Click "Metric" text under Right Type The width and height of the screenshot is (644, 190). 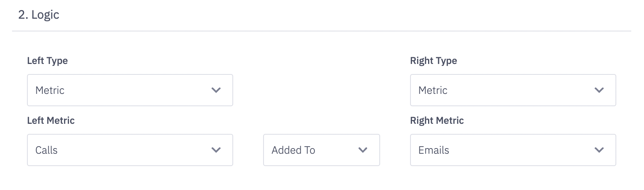pyautogui.click(x=433, y=90)
